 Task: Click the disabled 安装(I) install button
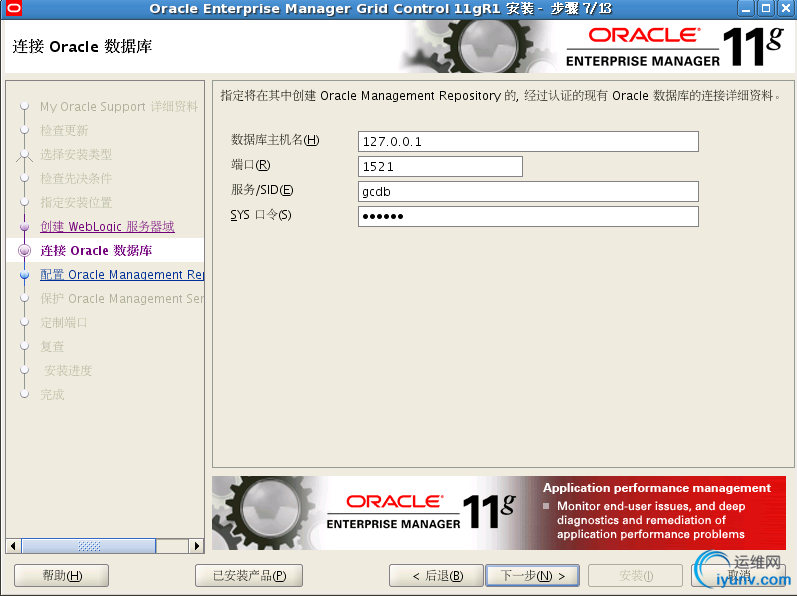pos(635,576)
